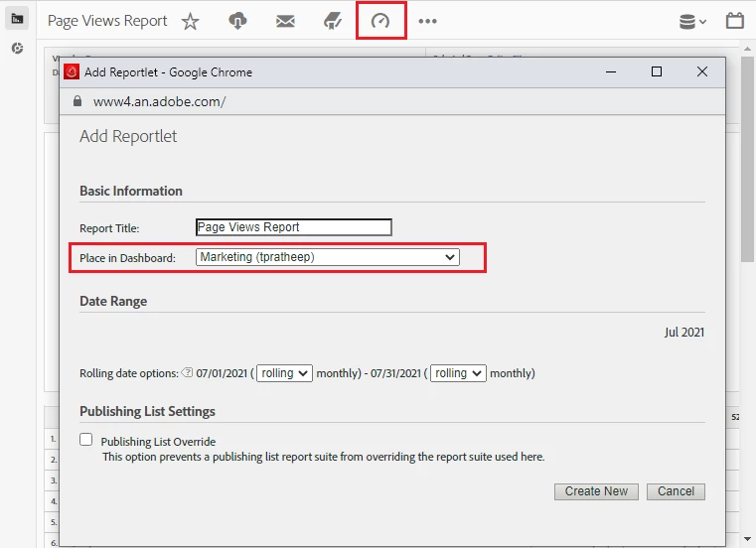Open the report suite database selector
The width and height of the screenshot is (756, 548).
tap(692, 22)
